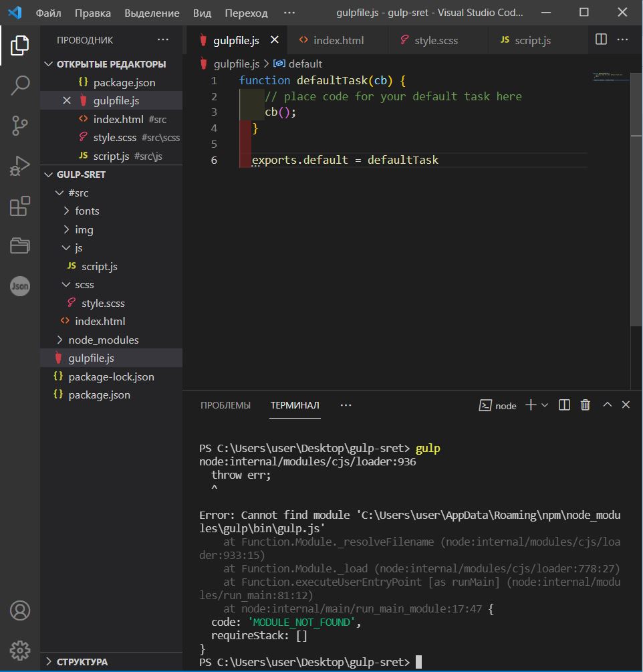Open the Search view in activity bar
The height and width of the screenshot is (672, 643).
coord(19,85)
